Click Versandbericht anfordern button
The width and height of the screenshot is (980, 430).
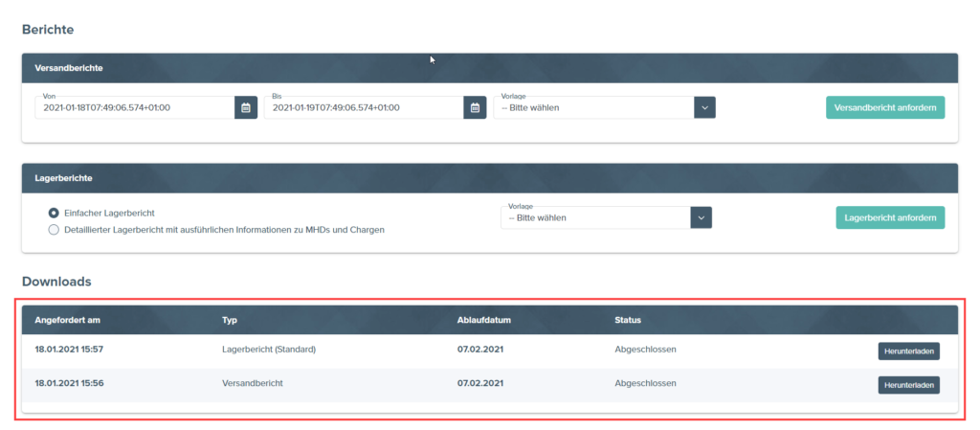(x=884, y=107)
